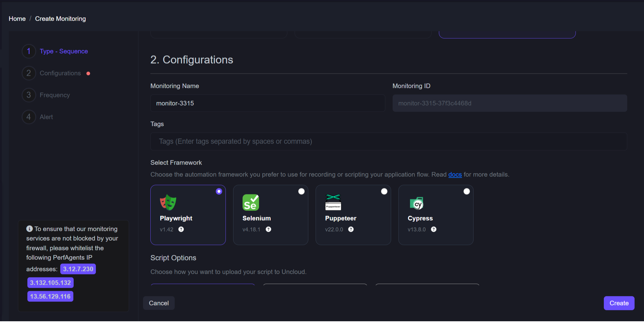Focus the Monitoring Name input field

pos(268,103)
